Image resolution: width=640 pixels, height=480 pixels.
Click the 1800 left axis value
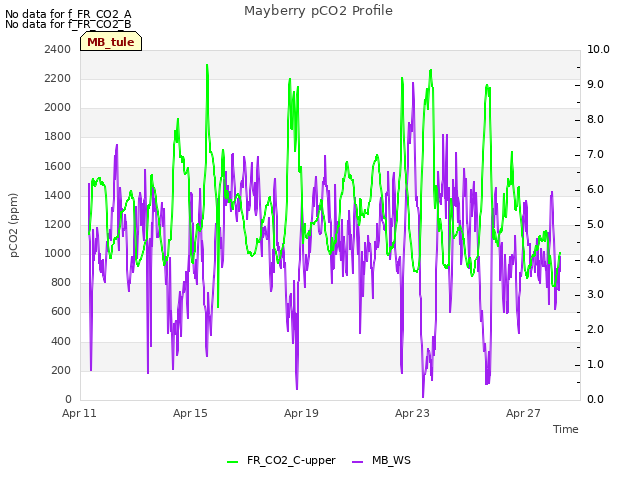(58, 136)
